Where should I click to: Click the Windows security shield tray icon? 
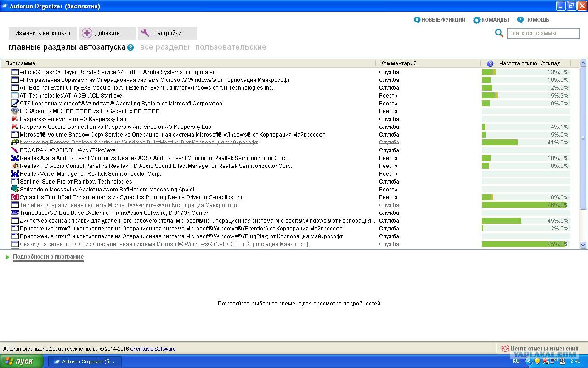pos(537,362)
